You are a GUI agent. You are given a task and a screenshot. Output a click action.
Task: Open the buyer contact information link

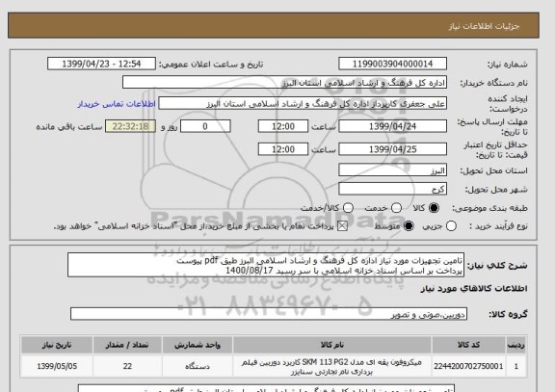click(x=117, y=104)
